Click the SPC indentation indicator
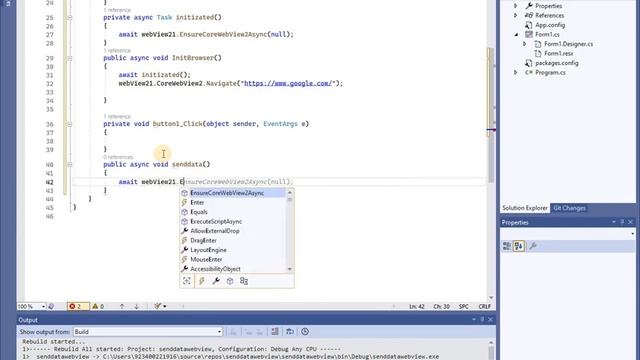This screenshot has height=360, width=640. pos(464,307)
